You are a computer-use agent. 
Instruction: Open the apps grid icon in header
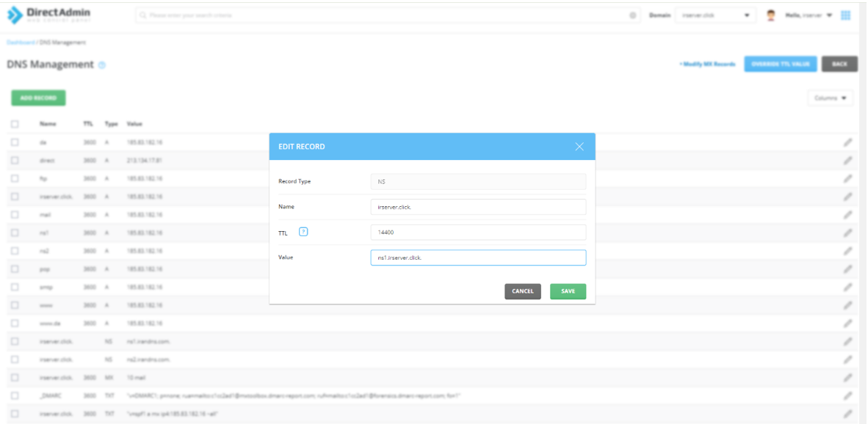click(x=845, y=15)
